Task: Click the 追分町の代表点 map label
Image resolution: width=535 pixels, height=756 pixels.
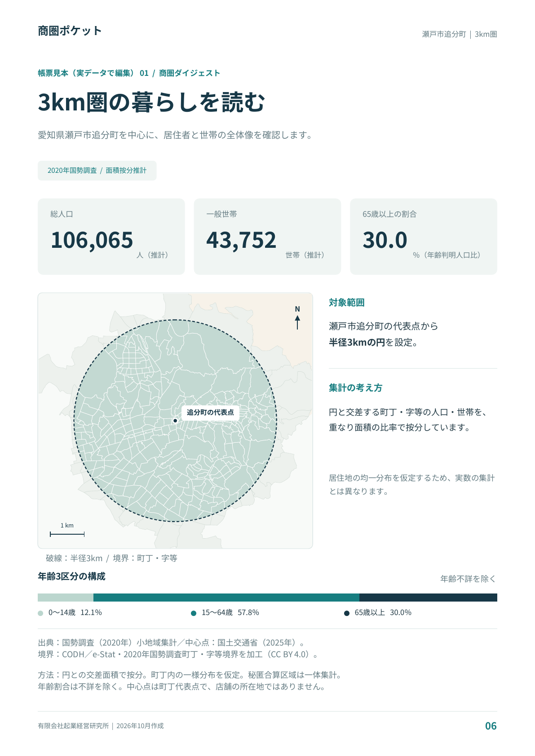Action: tap(210, 413)
